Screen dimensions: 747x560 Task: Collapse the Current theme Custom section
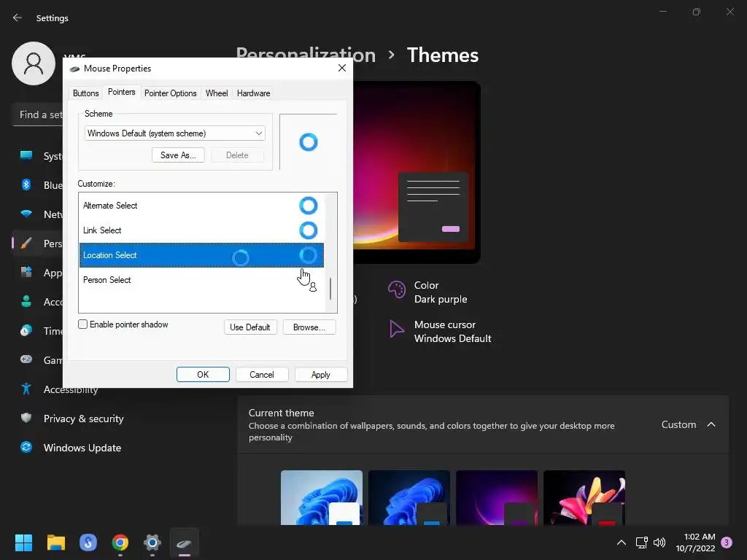[x=711, y=424]
